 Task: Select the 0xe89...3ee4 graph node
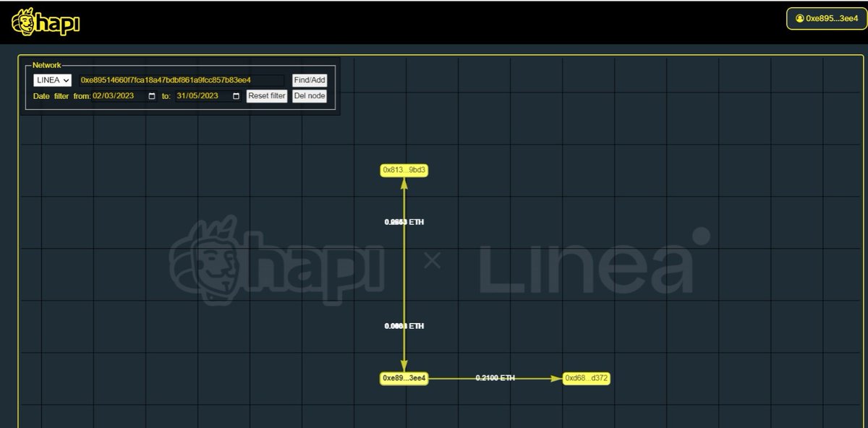pyautogui.click(x=404, y=378)
